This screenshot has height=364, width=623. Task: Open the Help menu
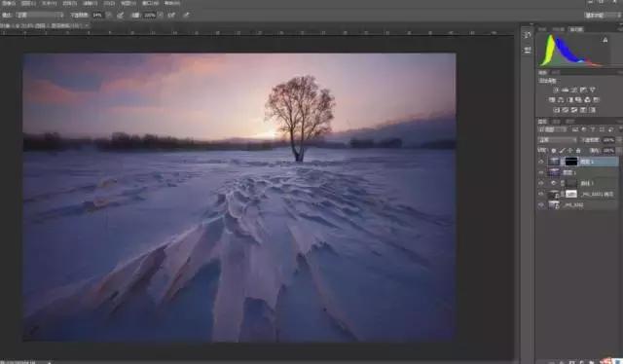point(172,3)
